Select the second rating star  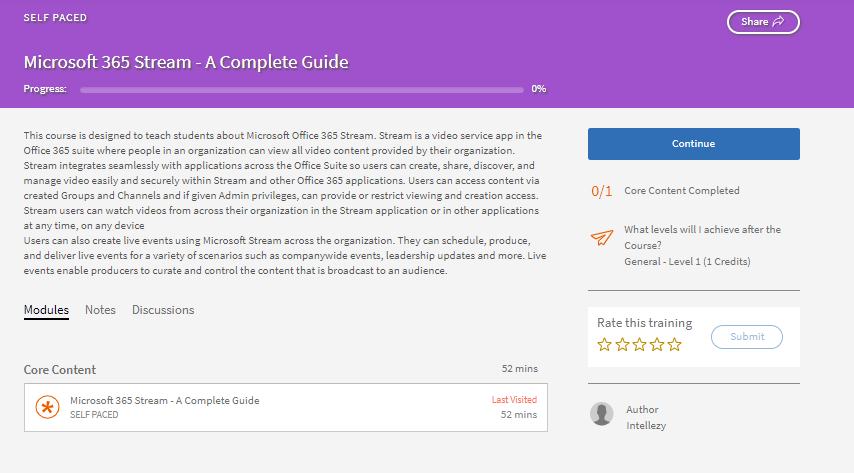(622, 345)
